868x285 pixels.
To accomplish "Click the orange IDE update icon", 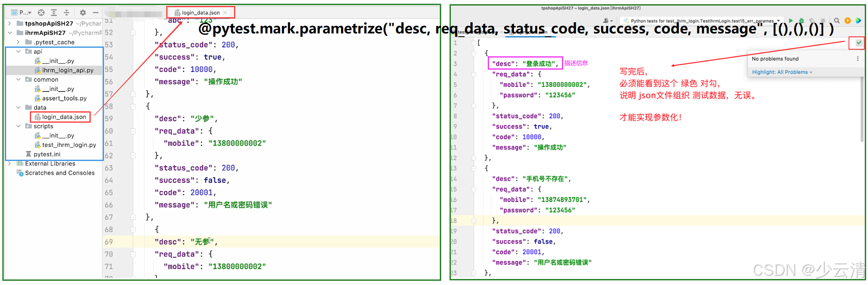I will 848,21.
